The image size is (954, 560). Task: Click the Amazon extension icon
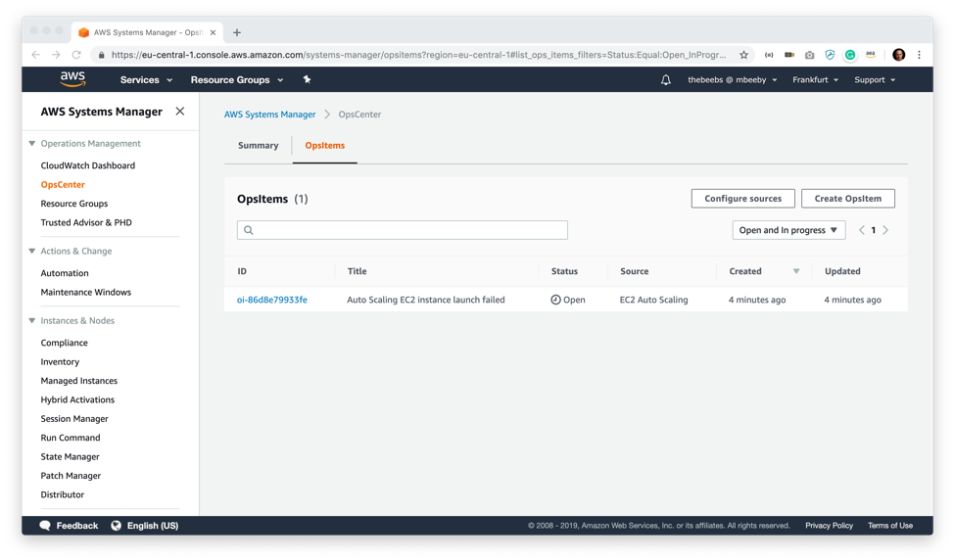tap(871, 55)
